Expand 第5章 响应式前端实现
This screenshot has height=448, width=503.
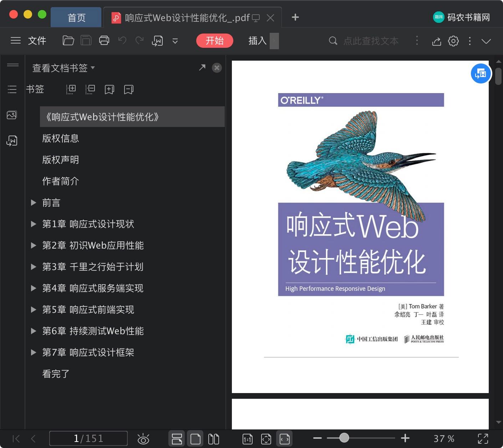tap(34, 310)
